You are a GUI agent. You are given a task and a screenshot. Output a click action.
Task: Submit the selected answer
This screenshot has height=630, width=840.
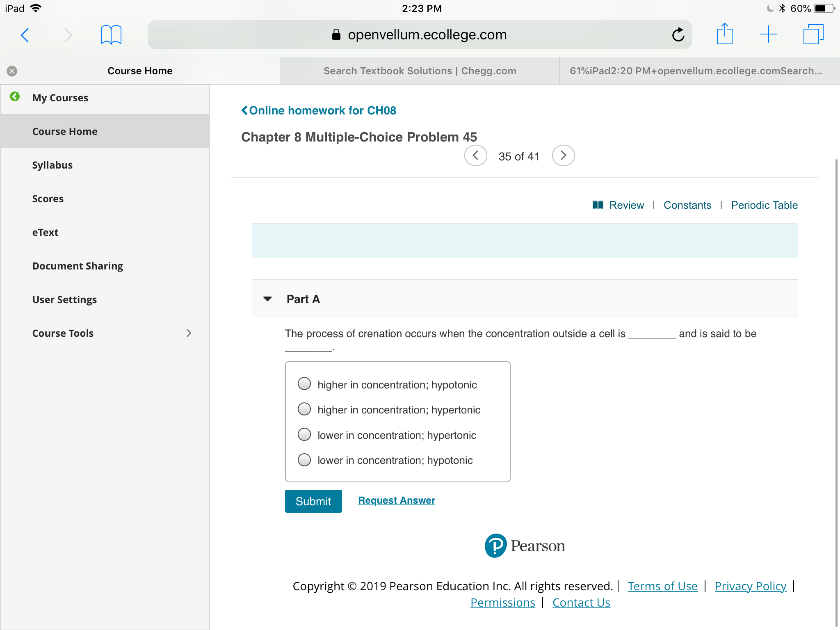tap(313, 501)
